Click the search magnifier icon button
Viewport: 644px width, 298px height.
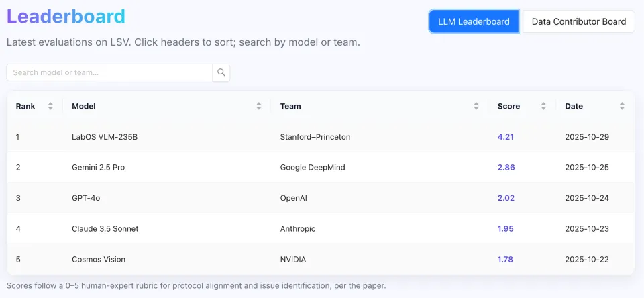pos(221,72)
